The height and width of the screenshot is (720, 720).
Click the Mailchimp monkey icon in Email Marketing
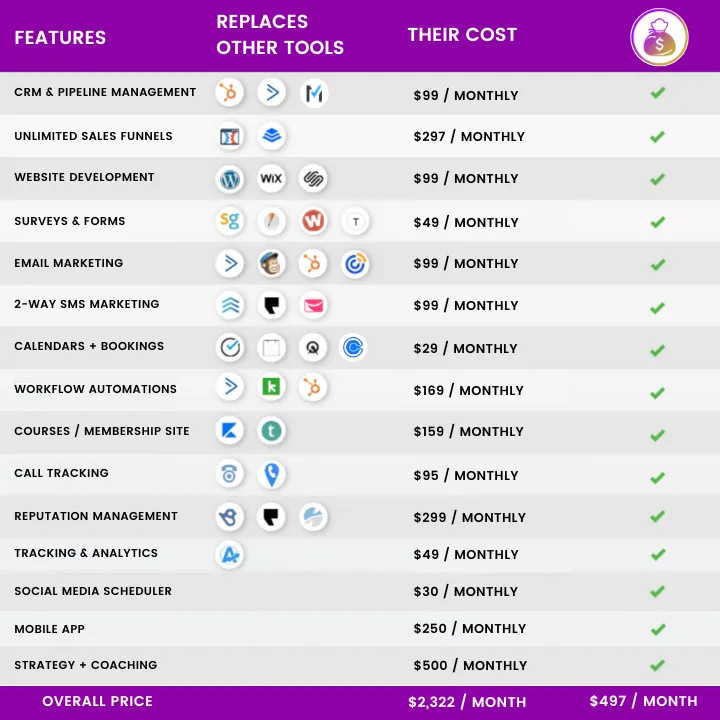[271, 264]
